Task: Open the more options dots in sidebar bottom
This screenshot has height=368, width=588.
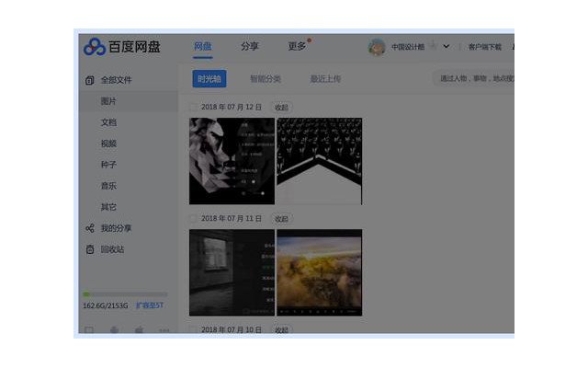Action: (164, 330)
